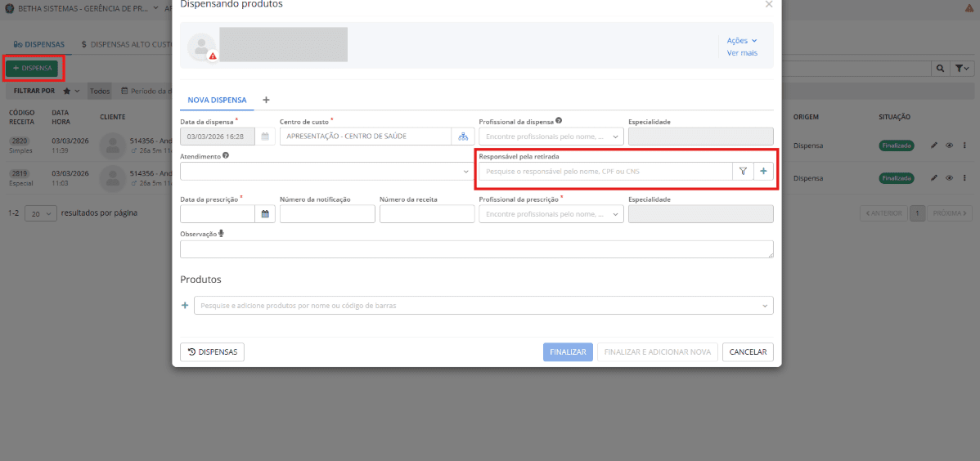Click the Número da receita input field

point(427,214)
